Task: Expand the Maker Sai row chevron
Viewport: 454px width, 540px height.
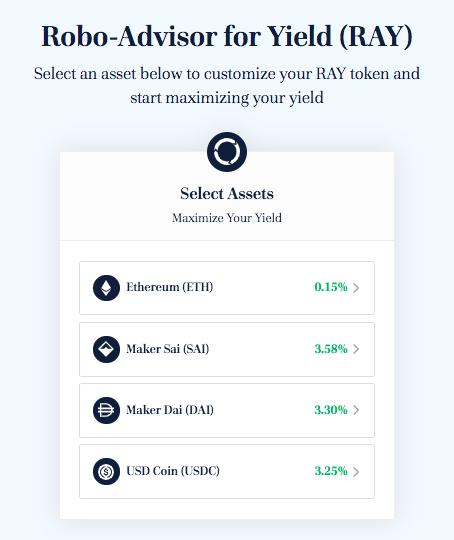Action: coord(356,349)
